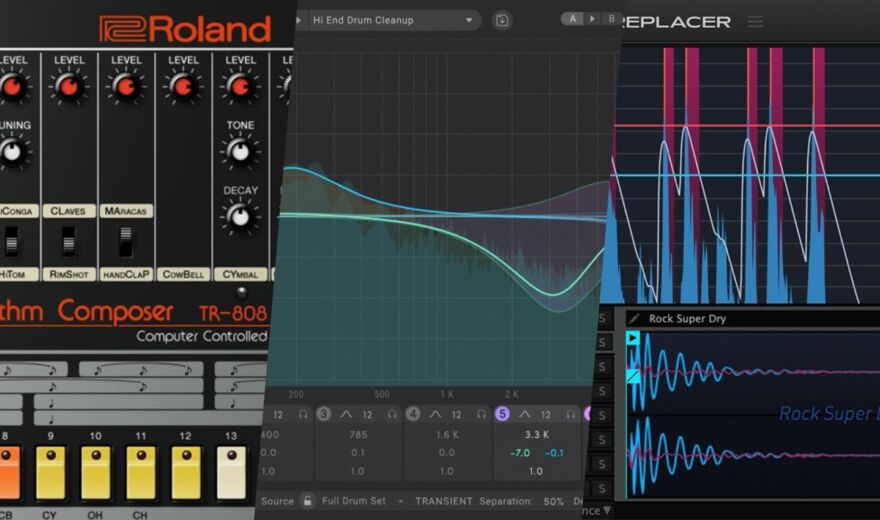The width and height of the screenshot is (880, 520).
Task: Click the Cymbal instrument label
Action: coord(240,274)
